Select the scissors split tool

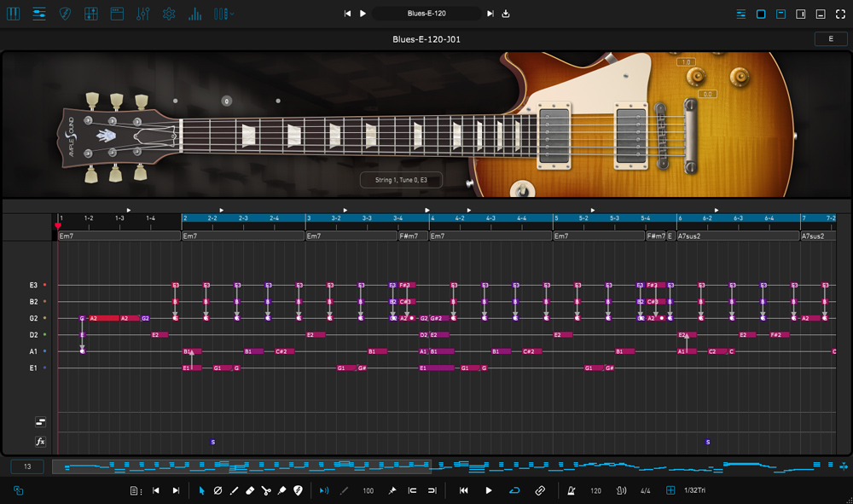[266, 490]
